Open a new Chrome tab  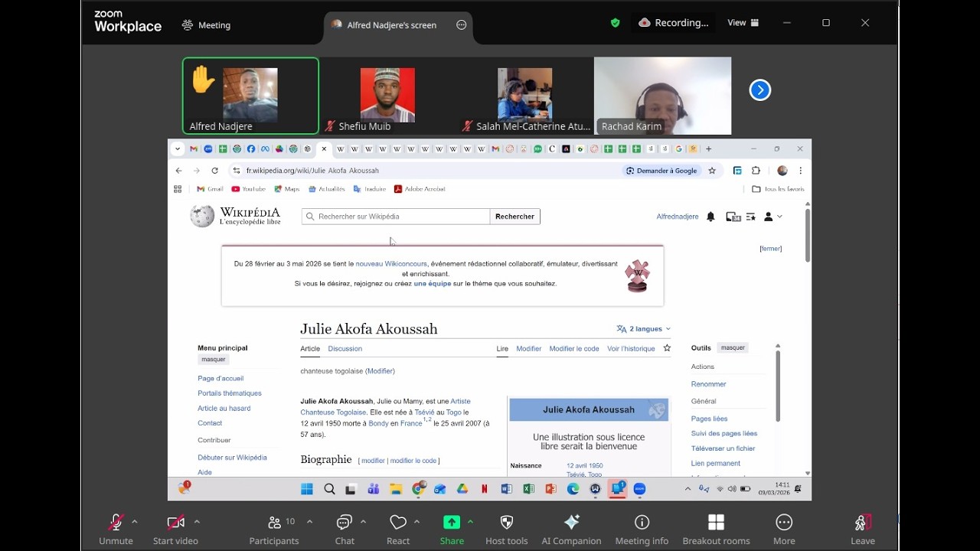point(709,148)
